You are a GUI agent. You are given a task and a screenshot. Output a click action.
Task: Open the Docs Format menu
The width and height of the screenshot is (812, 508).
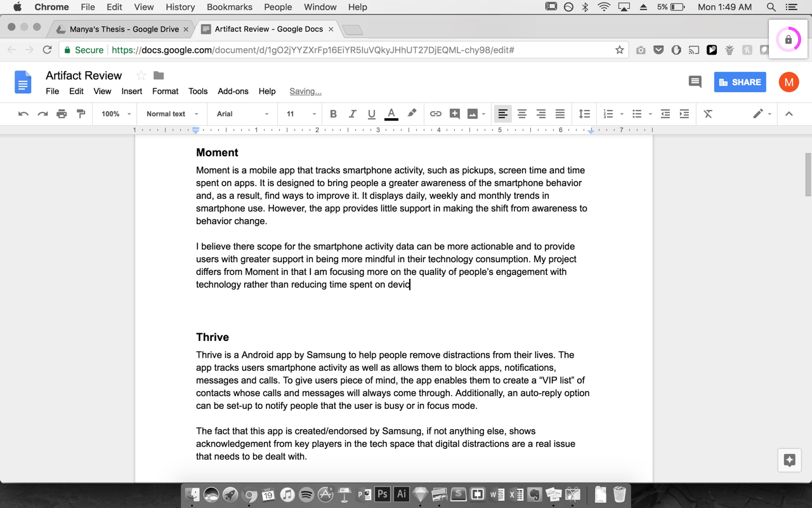[x=165, y=91]
